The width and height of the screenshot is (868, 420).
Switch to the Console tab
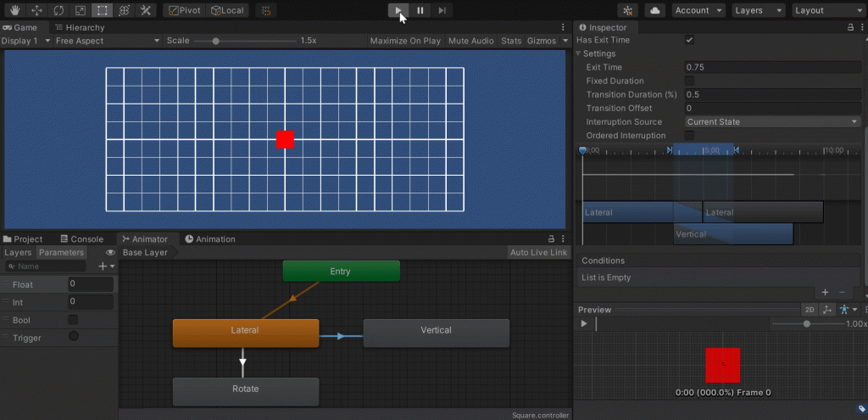[81, 239]
